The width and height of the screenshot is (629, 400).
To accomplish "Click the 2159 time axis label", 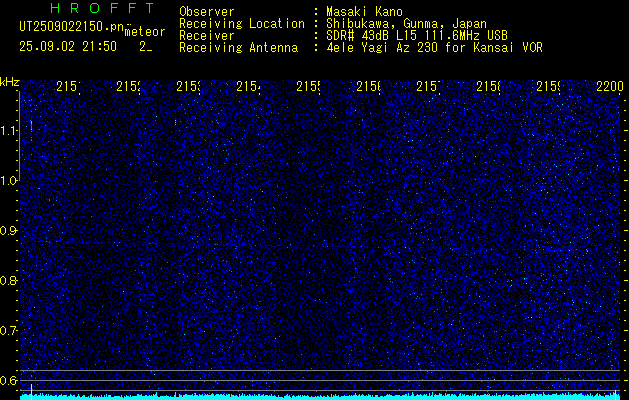I will click(x=548, y=86).
